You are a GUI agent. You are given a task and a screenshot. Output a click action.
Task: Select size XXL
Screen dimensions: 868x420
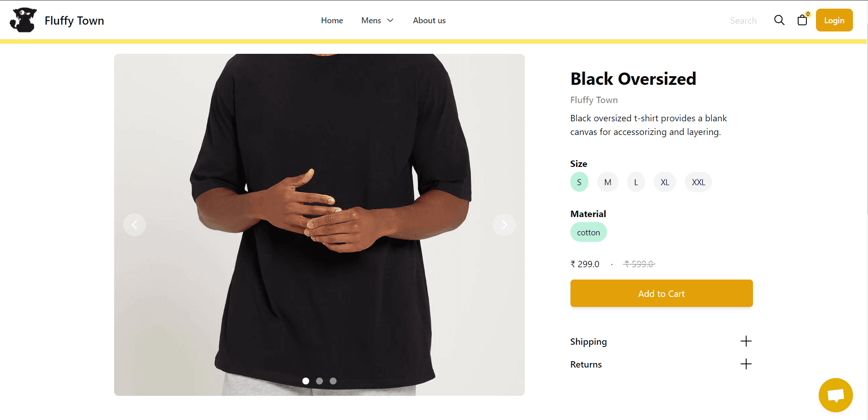pos(698,182)
